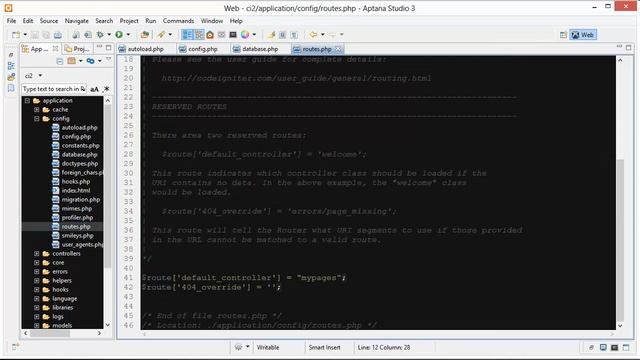640x360 pixels.
Task: Switch to the Proj... explorer tab
Action: pyautogui.click(x=77, y=49)
